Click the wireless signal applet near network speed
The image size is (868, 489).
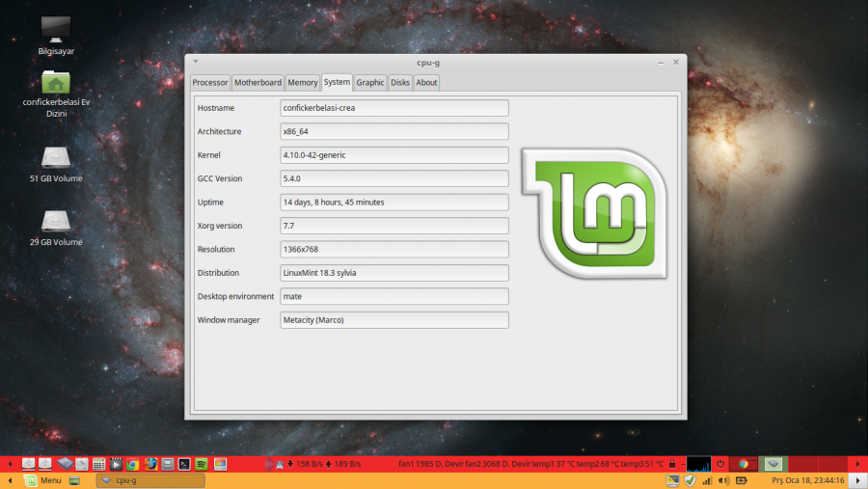click(275, 464)
